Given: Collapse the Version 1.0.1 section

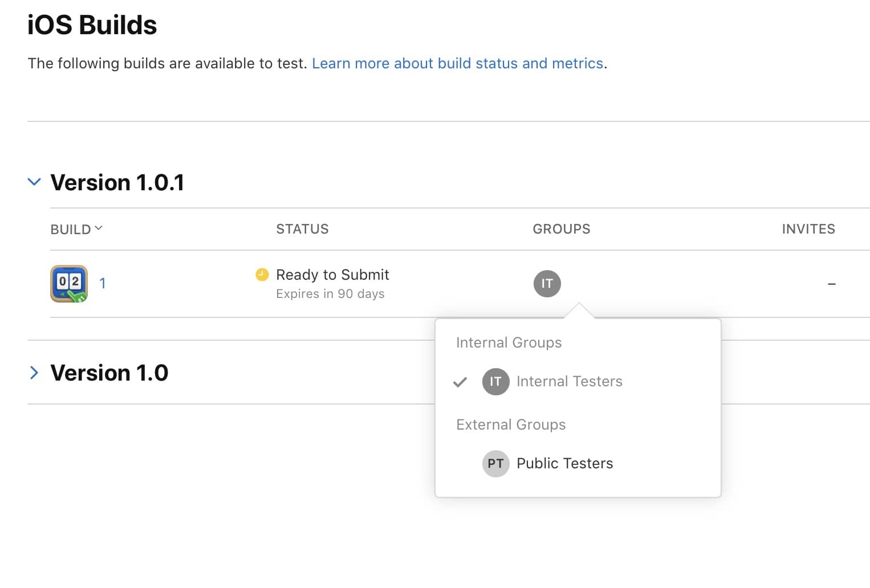Looking at the screenshot, I should 34,182.
